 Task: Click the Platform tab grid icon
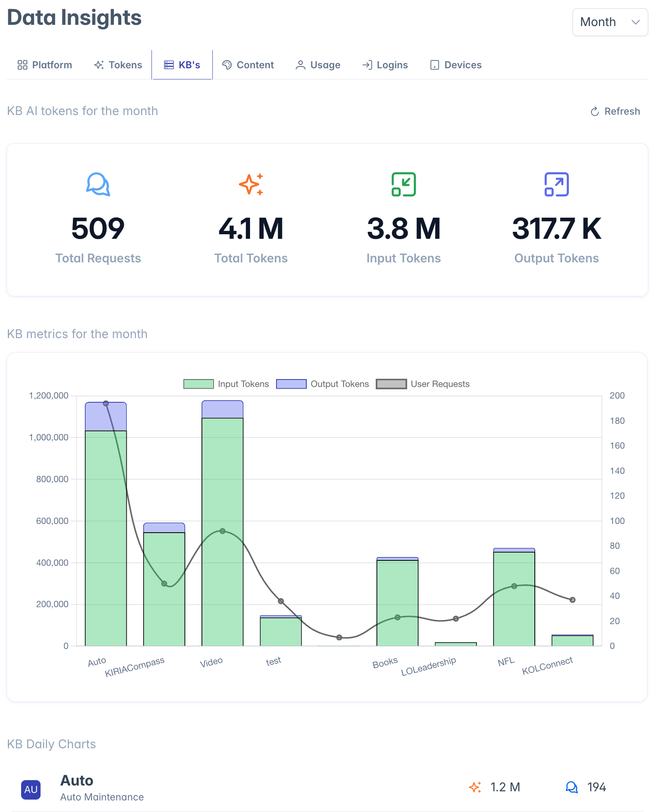(22, 65)
